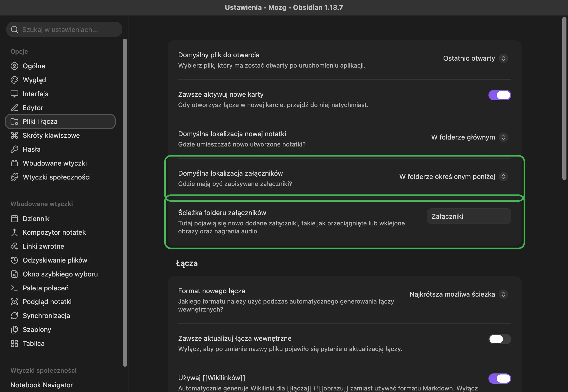The width and height of the screenshot is (568, 392).
Task: Open Domyślna lokalizacja nowej notatki dropdown
Action: (470, 137)
